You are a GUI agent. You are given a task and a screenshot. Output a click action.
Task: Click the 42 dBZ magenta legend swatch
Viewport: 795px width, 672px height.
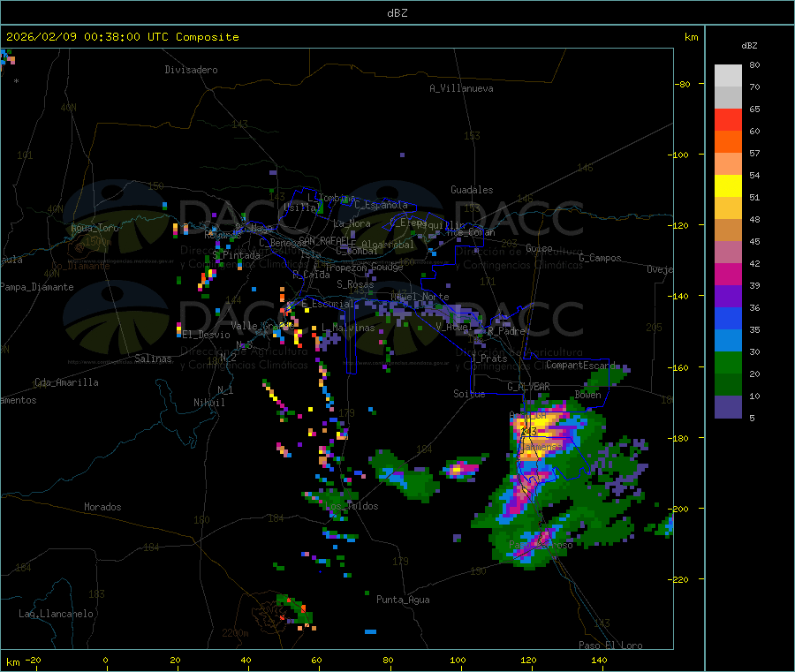(x=728, y=274)
